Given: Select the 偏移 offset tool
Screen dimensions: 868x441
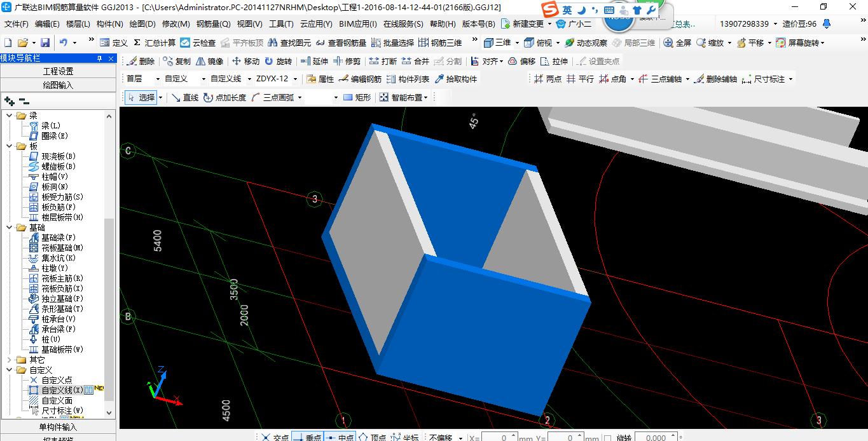Looking at the screenshot, I should pos(521,61).
